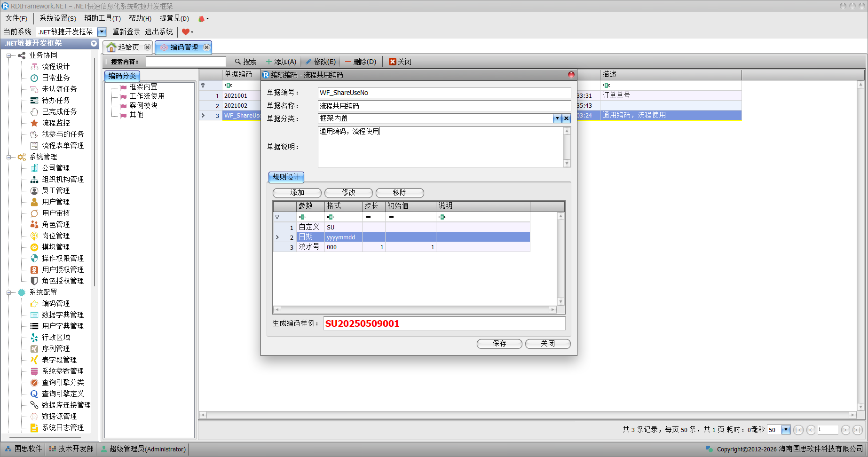Open the current system combo box dropdown
868x457 pixels.
[x=102, y=32]
